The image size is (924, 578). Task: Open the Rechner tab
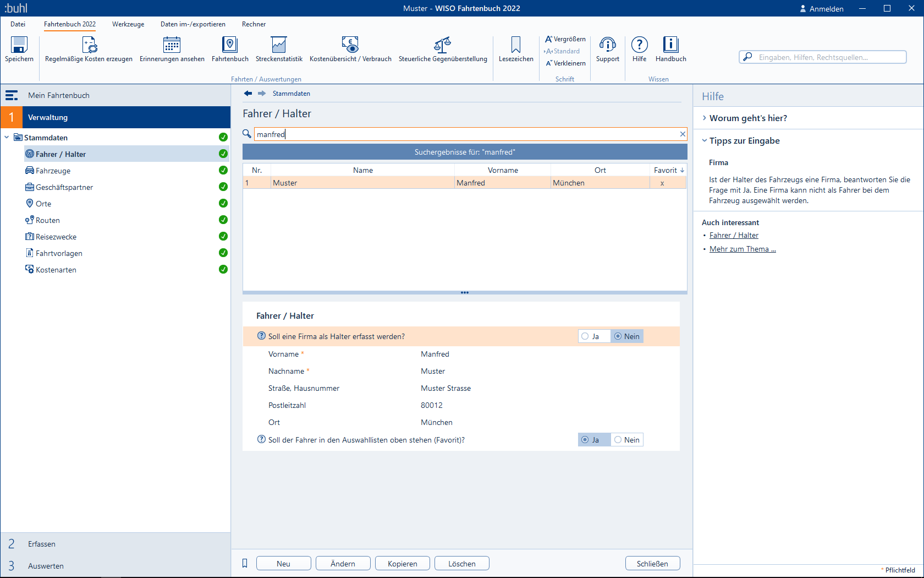(254, 24)
